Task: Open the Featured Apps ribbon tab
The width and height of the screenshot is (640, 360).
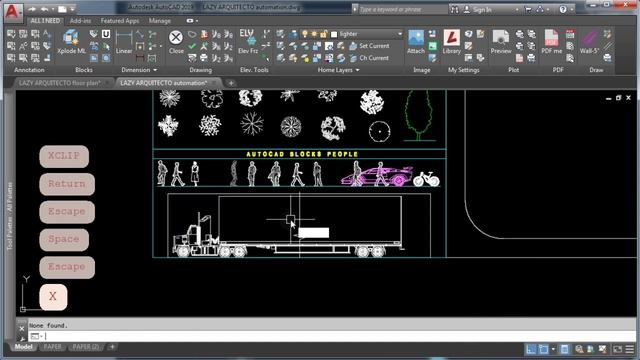Action: 120,21
